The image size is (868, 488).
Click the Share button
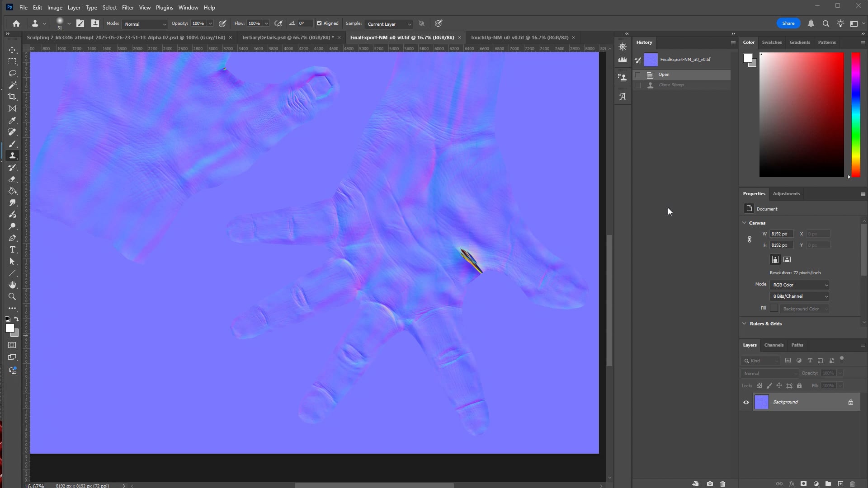(x=788, y=23)
